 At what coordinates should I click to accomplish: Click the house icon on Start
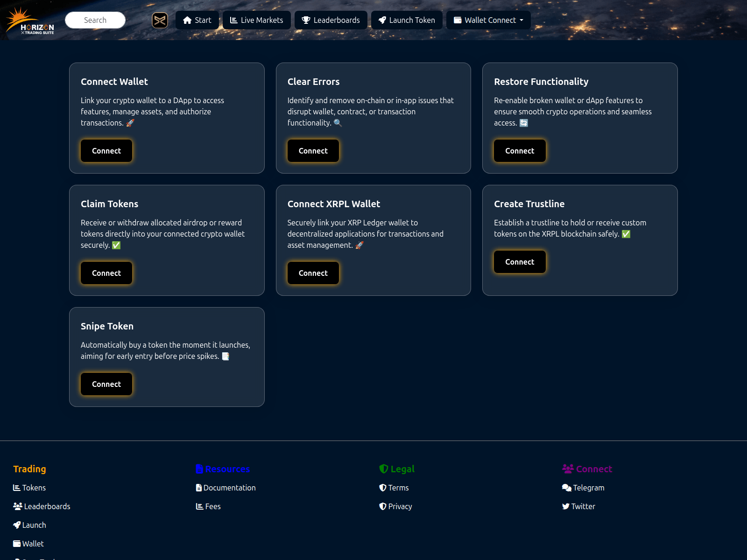[x=187, y=20]
